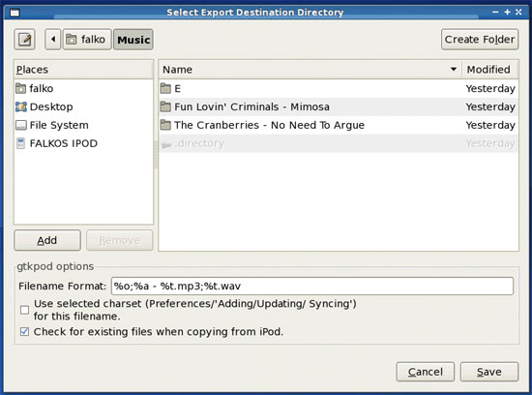Image resolution: width=532 pixels, height=395 pixels.
Task: Maximize the dialog window
Action: (507, 12)
